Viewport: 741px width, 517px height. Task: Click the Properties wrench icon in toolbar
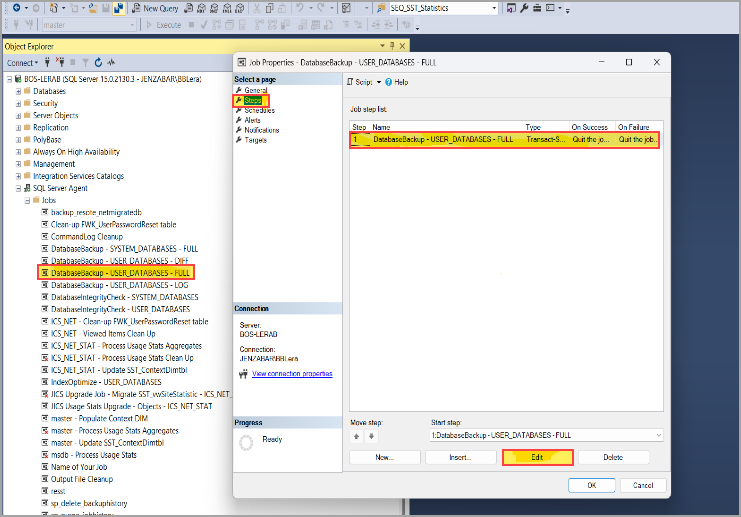pos(524,8)
